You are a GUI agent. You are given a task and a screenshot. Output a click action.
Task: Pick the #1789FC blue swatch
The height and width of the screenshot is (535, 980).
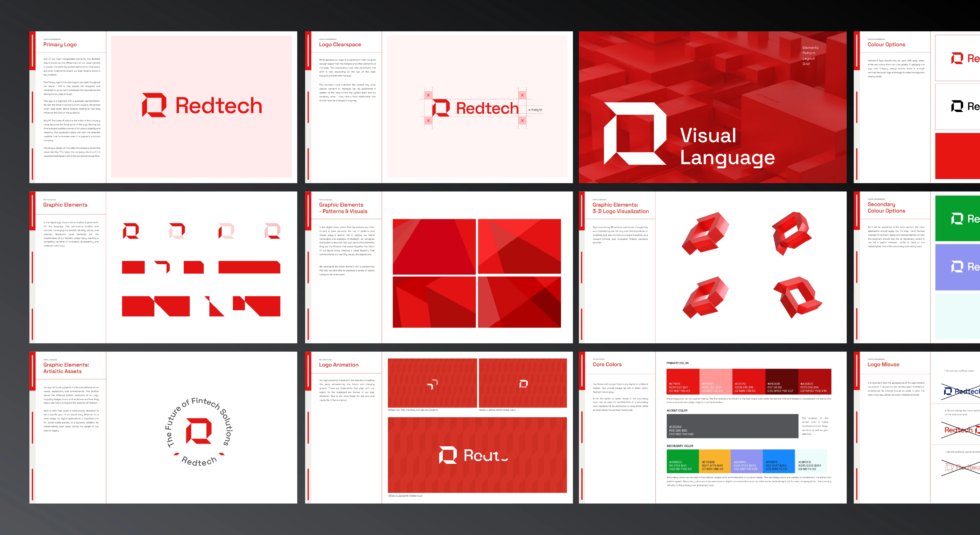pyautogui.click(x=779, y=461)
